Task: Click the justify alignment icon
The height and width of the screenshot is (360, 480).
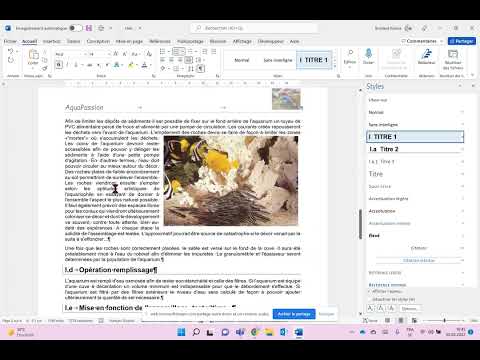Action: 189,60
